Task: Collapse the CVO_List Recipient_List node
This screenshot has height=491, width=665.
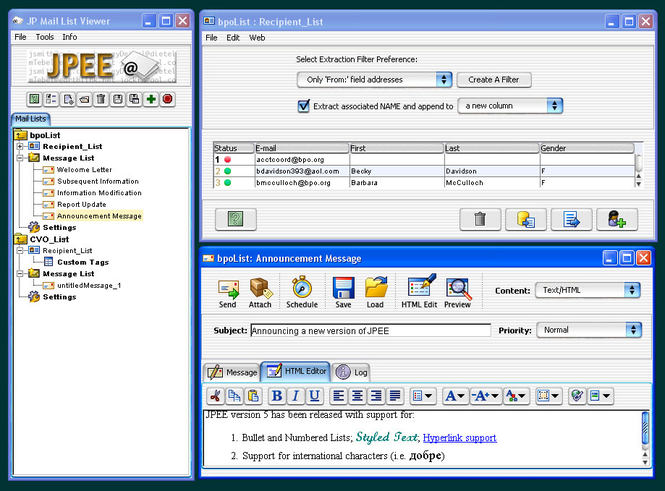Action: tap(20, 251)
